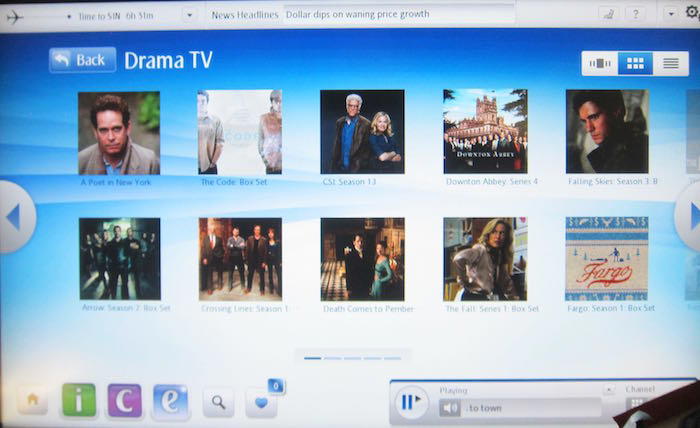Open A Poet in New York thumbnail
Screen dimensions: 700x428
pyautogui.click(x=119, y=133)
